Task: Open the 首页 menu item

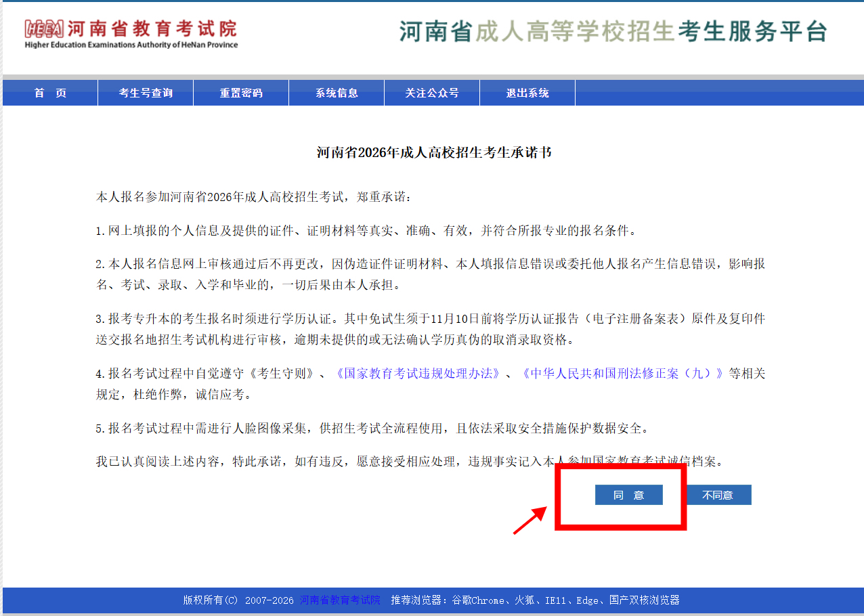Action: pos(50,93)
